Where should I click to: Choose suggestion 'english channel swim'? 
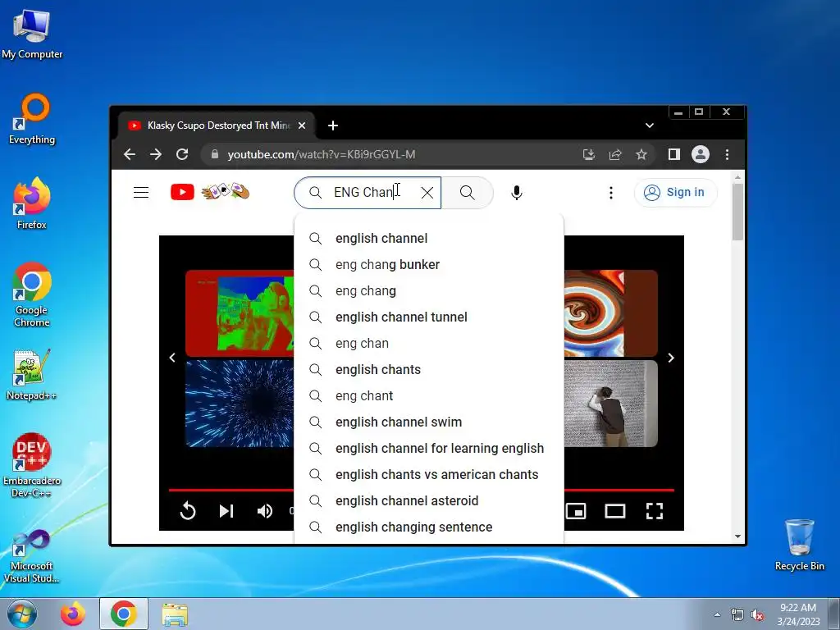point(428,422)
